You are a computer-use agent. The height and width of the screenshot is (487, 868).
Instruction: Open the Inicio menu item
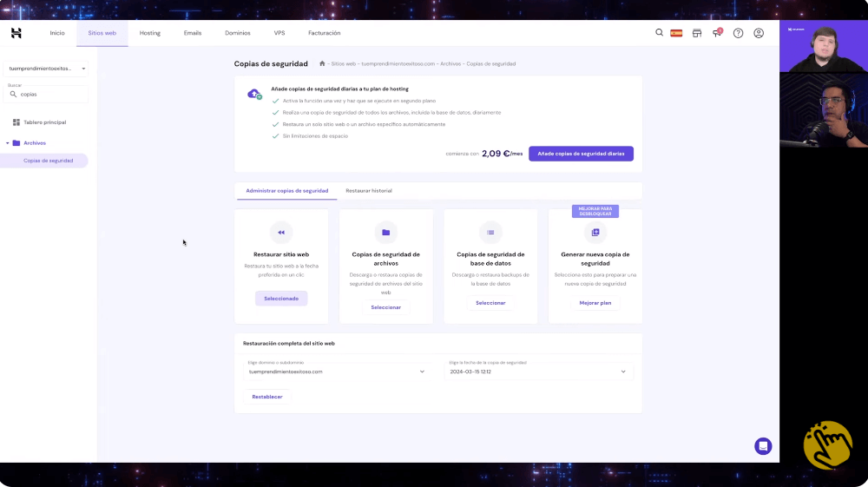tap(57, 33)
